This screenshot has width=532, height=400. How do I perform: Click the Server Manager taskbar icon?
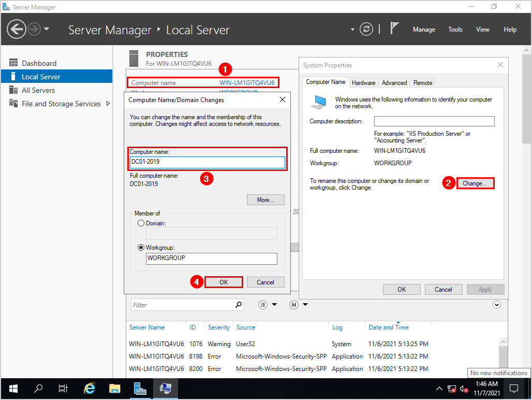point(140,389)
